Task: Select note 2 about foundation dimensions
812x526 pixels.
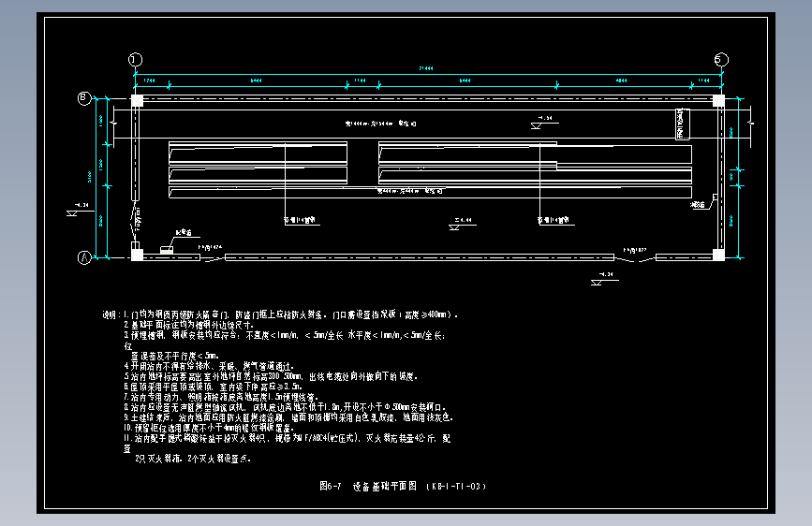Action: tap(189, 325)
